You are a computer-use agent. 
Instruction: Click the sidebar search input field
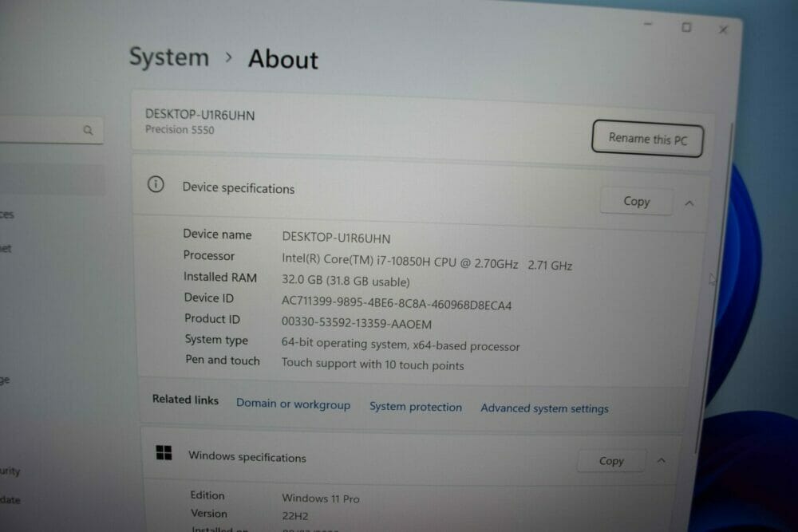pos(51,130)
